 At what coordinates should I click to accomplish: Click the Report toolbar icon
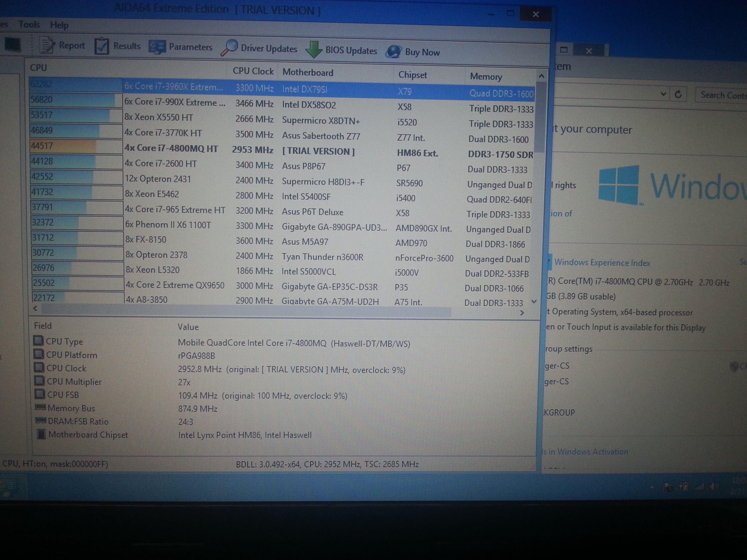47,45
